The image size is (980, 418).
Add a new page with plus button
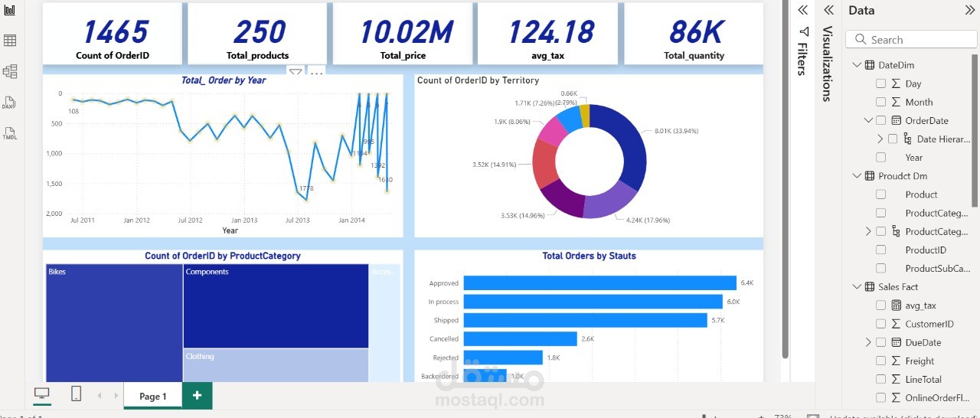pos(197,395)
